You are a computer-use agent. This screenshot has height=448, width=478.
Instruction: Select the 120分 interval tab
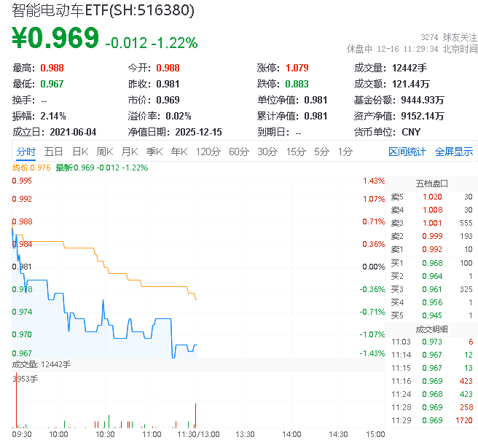[208, 152]
